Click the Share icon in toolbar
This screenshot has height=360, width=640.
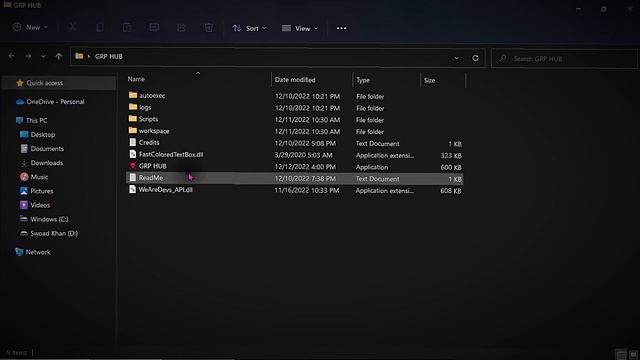pos(181,27)
